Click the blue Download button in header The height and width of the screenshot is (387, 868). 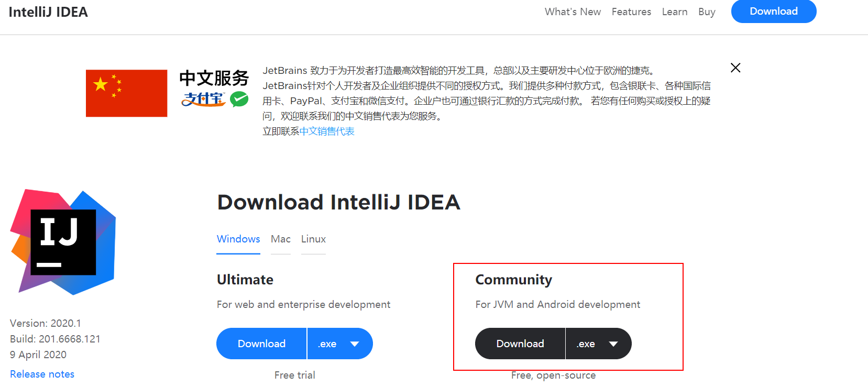click(x=774, y=11)
